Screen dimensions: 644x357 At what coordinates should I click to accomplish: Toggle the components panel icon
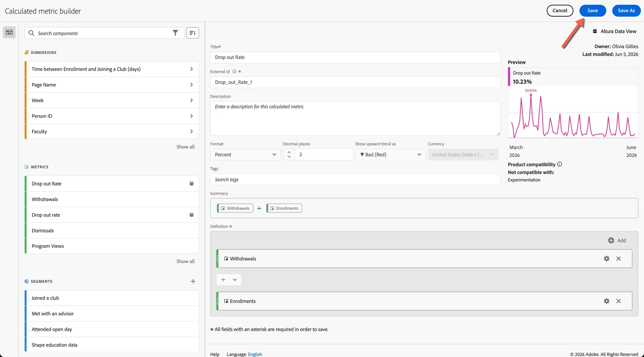(9, 32)
